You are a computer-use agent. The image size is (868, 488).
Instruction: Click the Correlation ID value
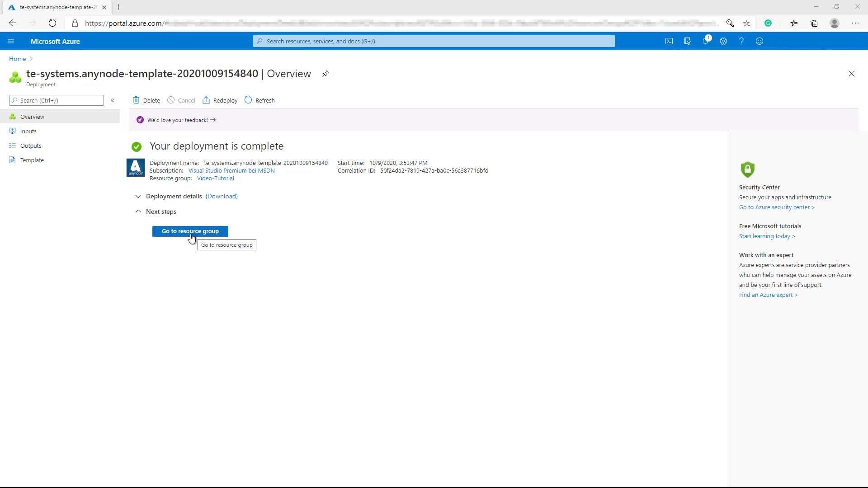point(434,171)
